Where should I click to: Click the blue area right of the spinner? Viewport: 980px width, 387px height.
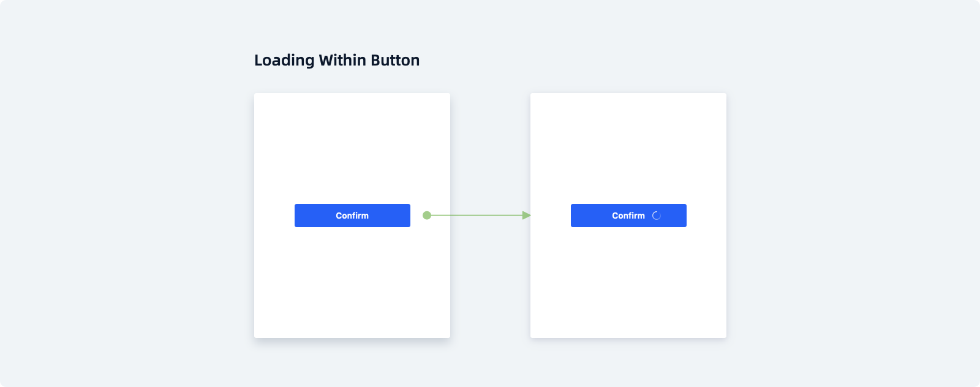tap(675, 216)
